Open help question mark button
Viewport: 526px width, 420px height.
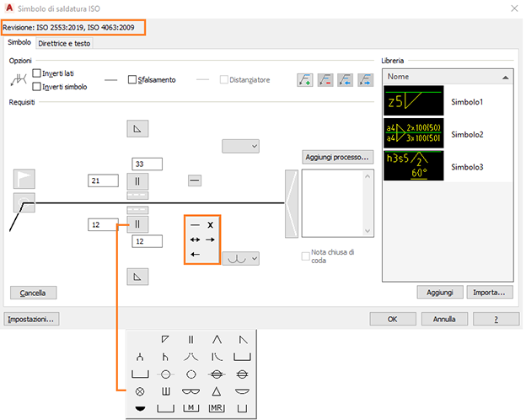[x=496, y=319]
